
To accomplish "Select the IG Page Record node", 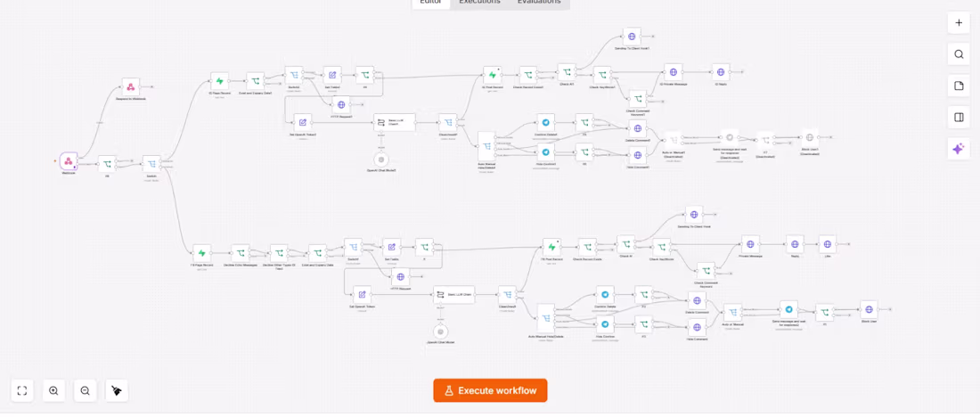I will (x=219, y=81).
